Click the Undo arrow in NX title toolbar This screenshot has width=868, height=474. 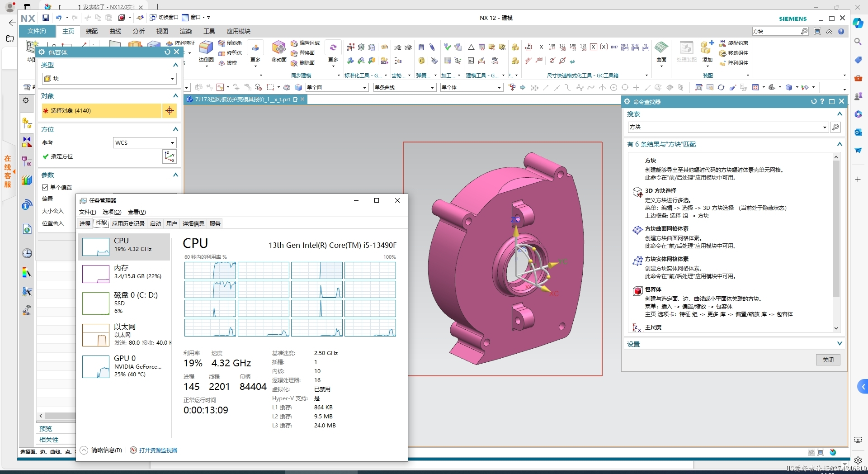[x=59, y=18]
